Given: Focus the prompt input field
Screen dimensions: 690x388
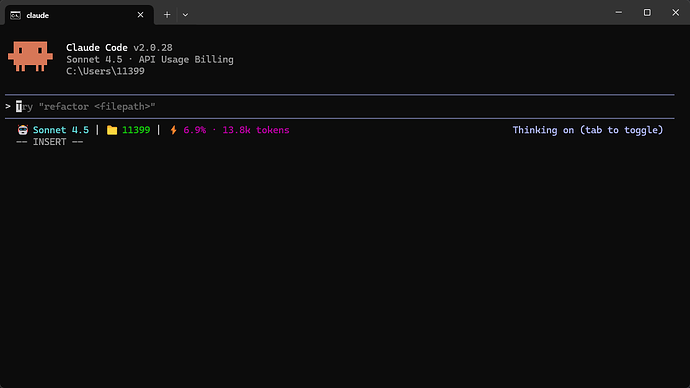Looking at the screenshot, I should point(339,106).
